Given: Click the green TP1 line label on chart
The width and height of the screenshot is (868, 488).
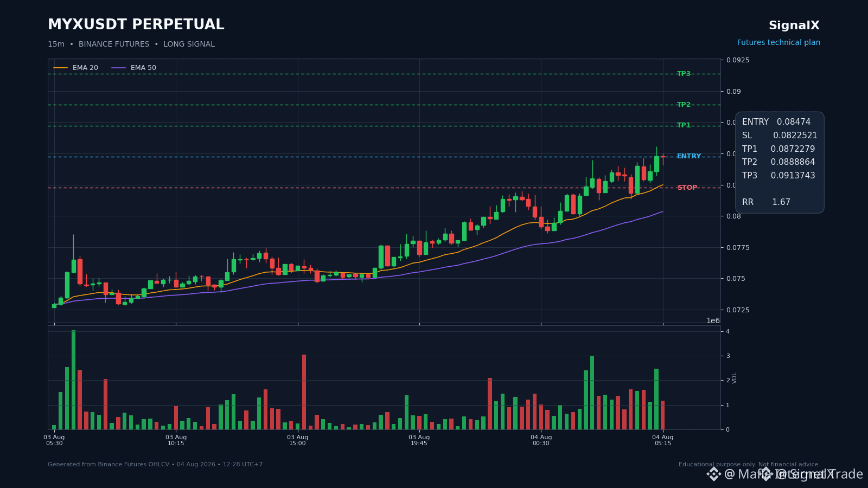Looking at the screenshot, I should [684, 125].
